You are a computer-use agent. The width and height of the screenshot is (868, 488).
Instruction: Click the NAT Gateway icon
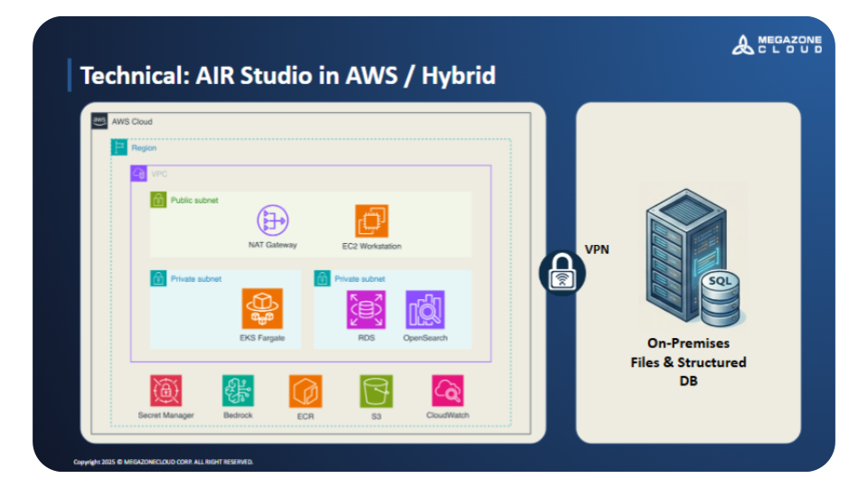[272, 221]
